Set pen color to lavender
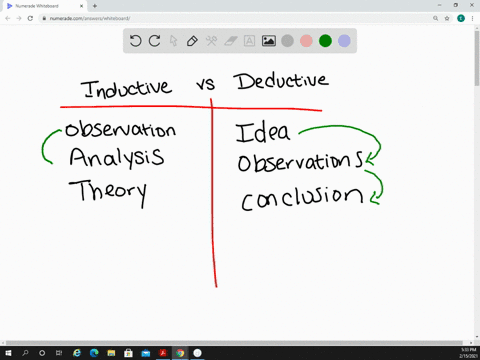This screenshot has width=480, height=360. 344,41
